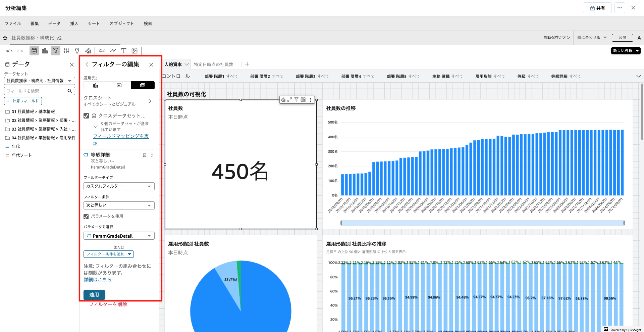Open the Parameters sliders icon in toolbar
644x332 pixels.
[66, 51]
